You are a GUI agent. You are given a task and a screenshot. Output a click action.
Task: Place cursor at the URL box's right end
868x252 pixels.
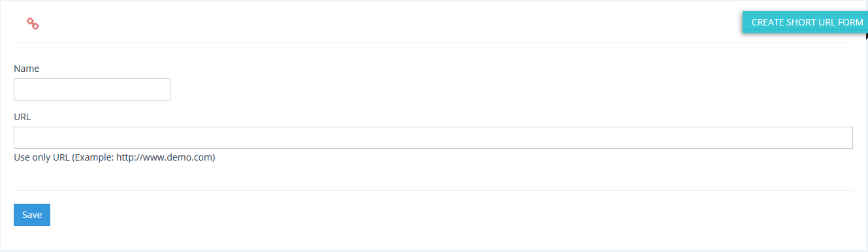(x=848, y=138)
